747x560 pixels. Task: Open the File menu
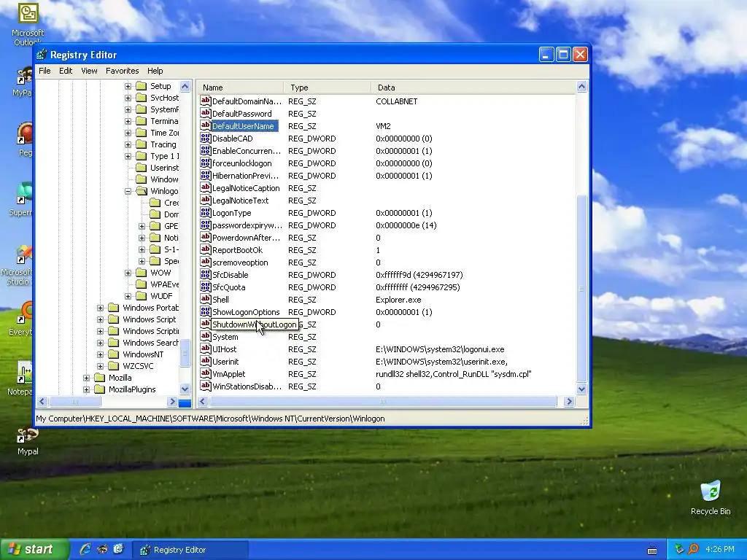pyautogui.click(x=44, y=71)
